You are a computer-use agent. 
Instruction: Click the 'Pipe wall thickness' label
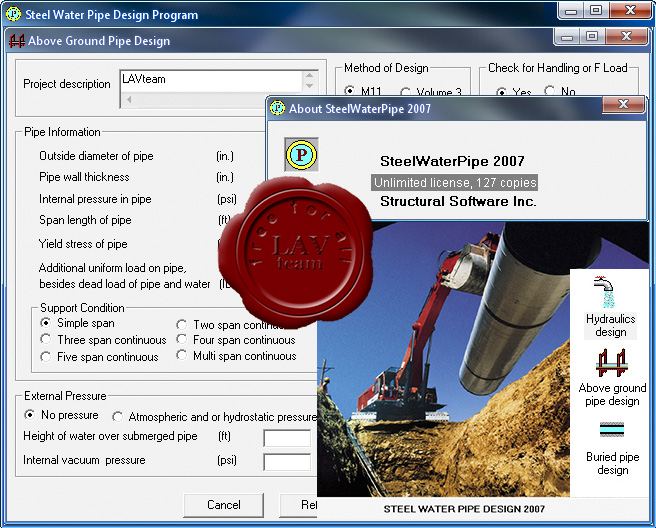[84, 177]
